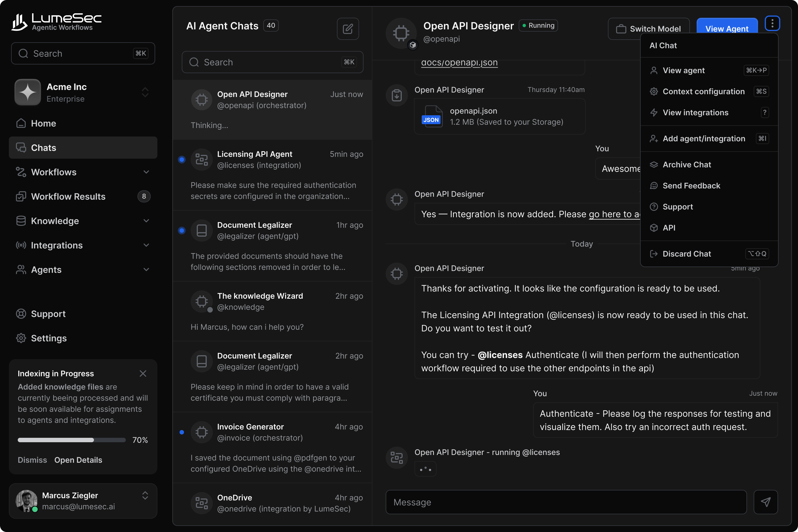Expand the Agents sidebar section

click(x=146, y=270)
